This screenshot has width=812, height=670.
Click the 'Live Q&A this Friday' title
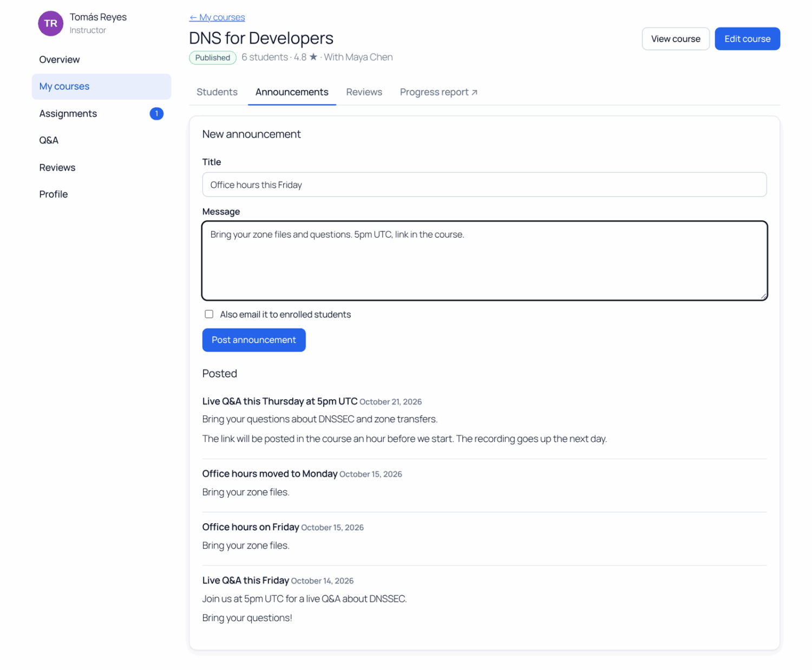[246, 581]
